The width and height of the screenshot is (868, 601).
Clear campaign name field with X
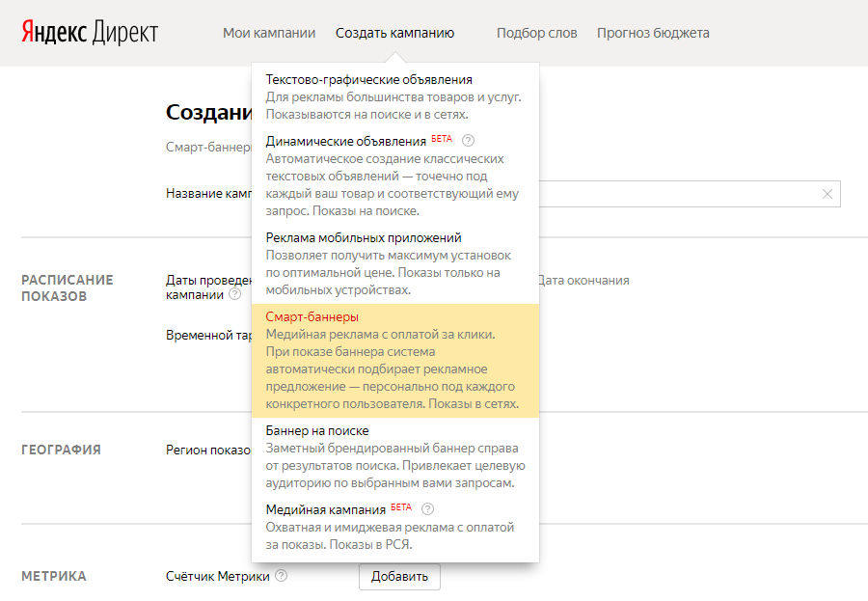(827, 194)
